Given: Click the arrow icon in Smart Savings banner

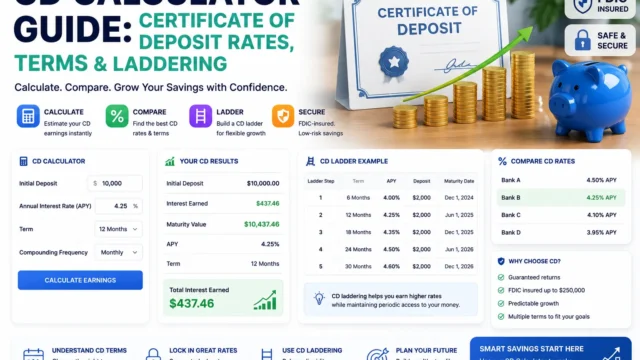Looking at the screenshot, I should (x=611, y=353).
